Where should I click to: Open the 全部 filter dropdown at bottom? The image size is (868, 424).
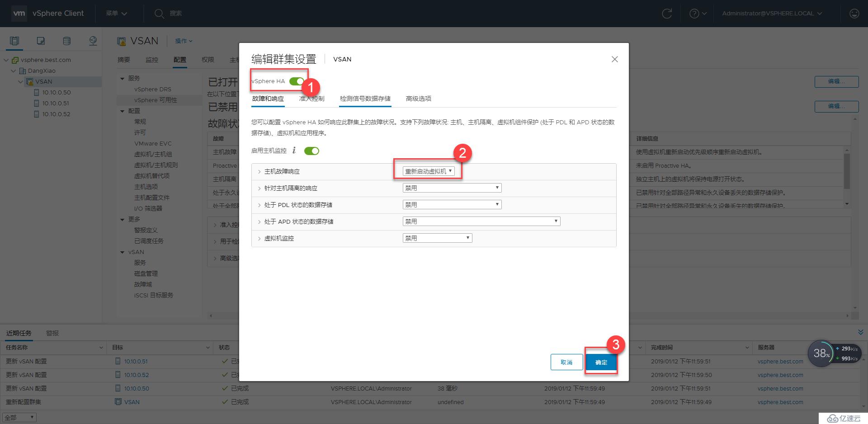pyautogui.click(x=19, y=418)
